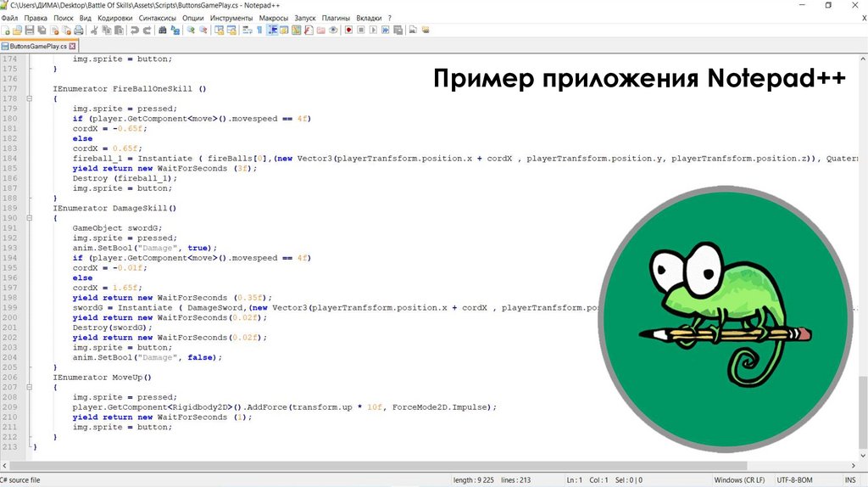Open the Replace dialog icon
The image size is (868, 487).
click(175, 30)
